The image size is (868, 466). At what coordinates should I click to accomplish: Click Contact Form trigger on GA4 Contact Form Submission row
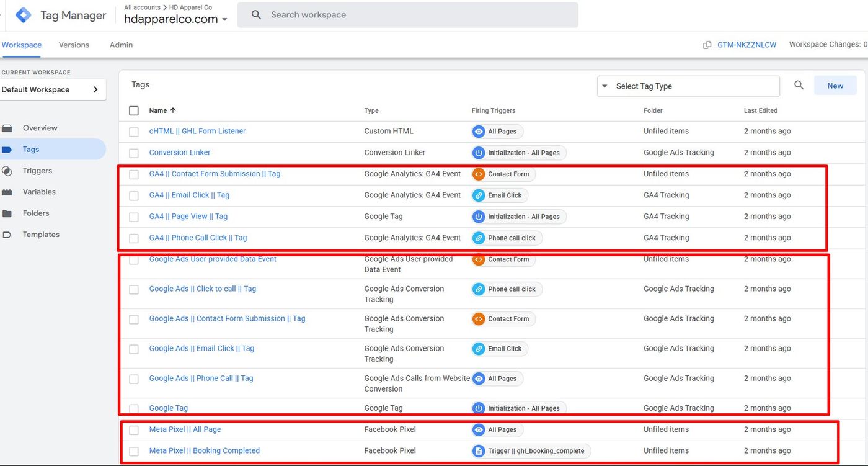503,174
